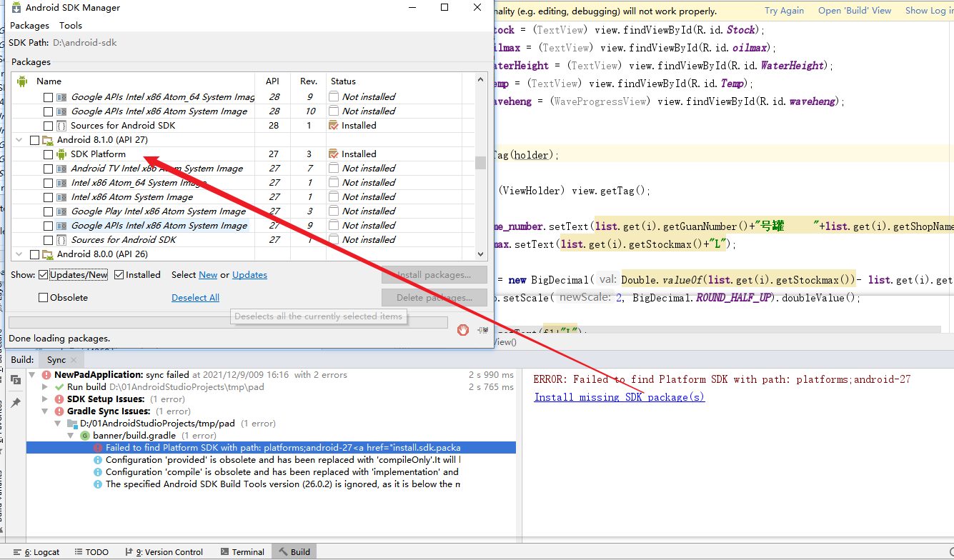This screenshot has width=954, height=560.
Task: Click the Updates selection link
Action: coord(249,275)
